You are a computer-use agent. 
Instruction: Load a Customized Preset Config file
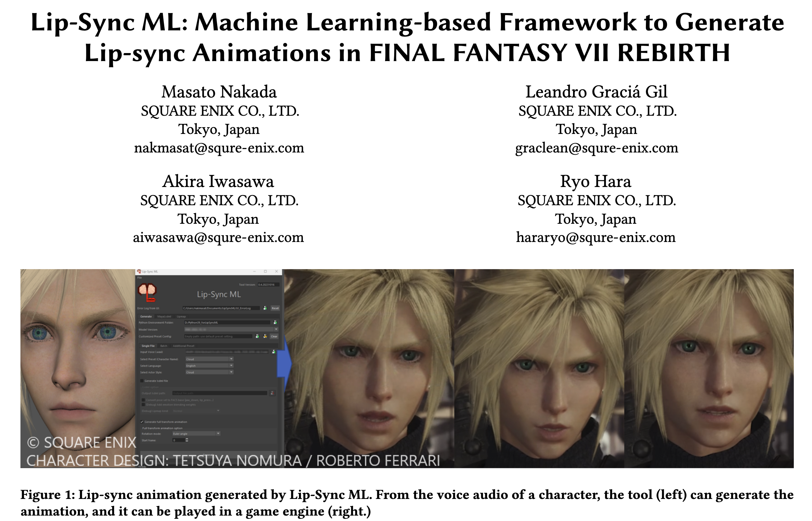click(x=257, y=336)
